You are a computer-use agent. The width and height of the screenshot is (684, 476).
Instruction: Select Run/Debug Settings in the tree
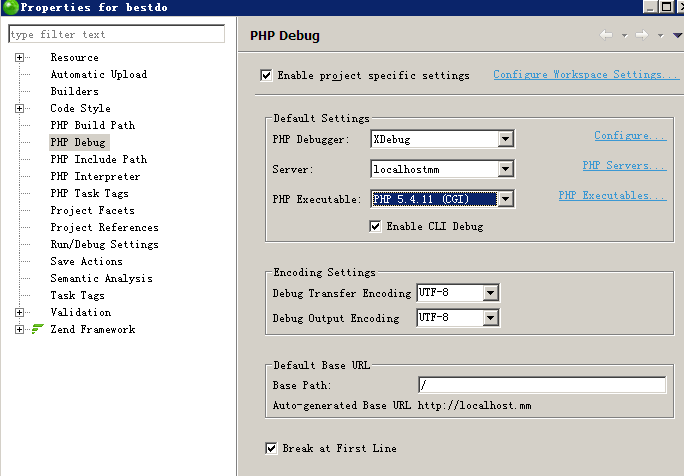(104, 244)
